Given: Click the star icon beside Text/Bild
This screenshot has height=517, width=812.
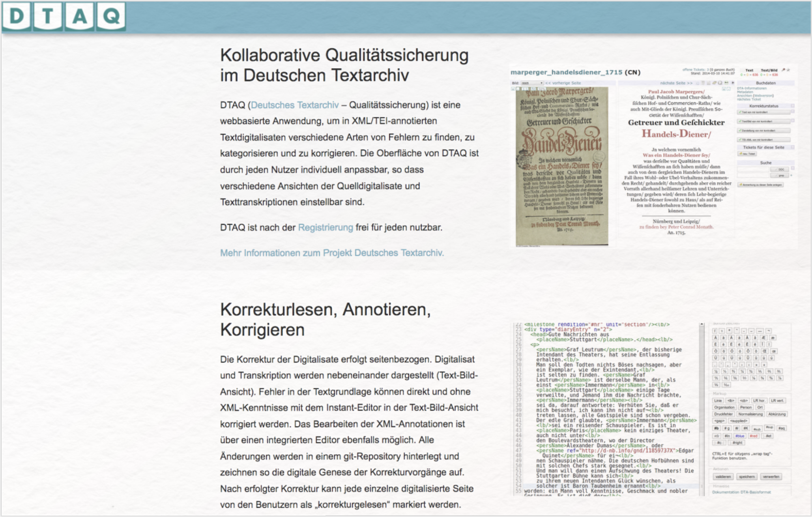Looking at the screenshot, I should click(x=788, y=70).
